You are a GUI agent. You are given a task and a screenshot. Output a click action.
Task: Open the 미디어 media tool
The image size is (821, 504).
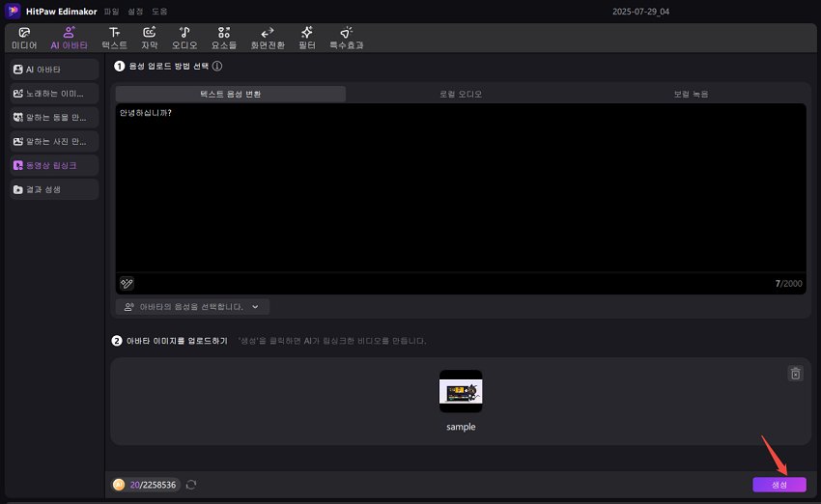[x=24, y=39]
